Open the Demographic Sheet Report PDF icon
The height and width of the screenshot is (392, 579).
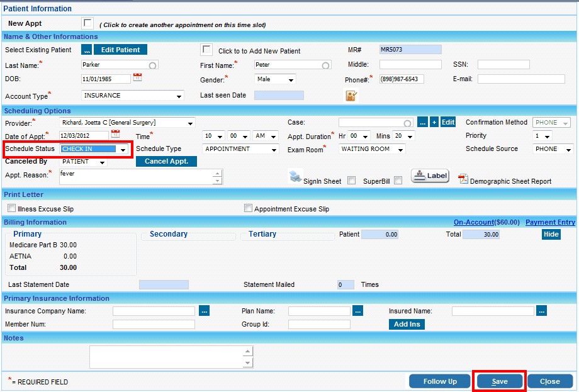[463, 179]
